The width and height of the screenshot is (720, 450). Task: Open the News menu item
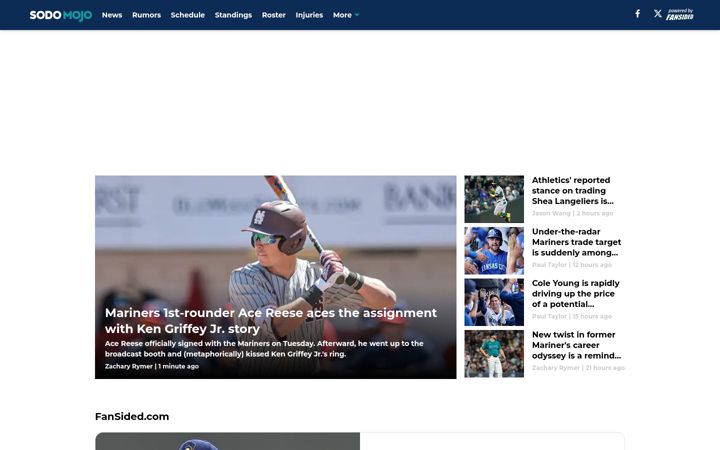click(112, 15)
